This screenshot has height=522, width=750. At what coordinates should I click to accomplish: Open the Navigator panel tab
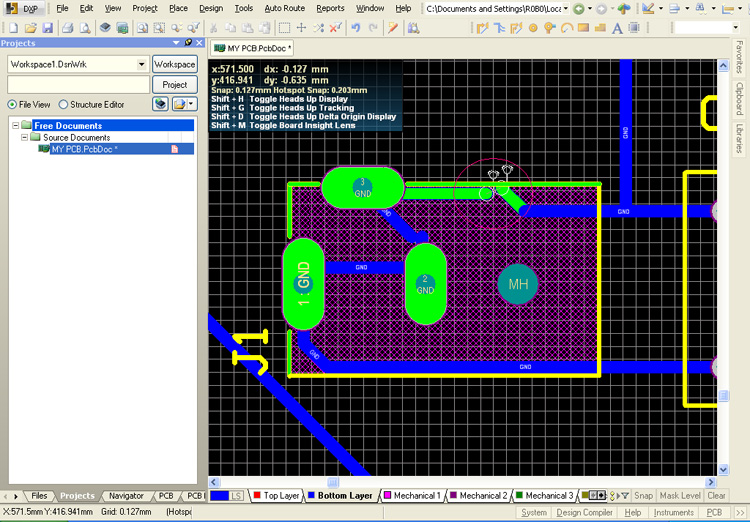(126, 496)
